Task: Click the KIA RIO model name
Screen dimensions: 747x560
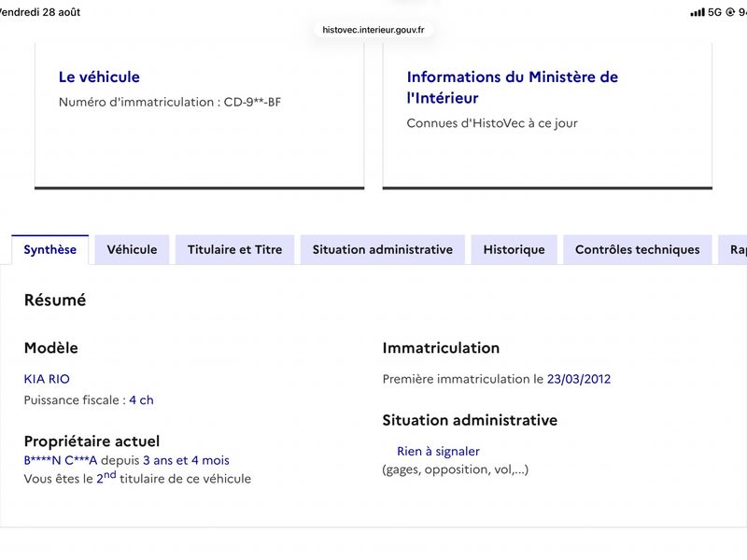Action: (x=47, y=379)
